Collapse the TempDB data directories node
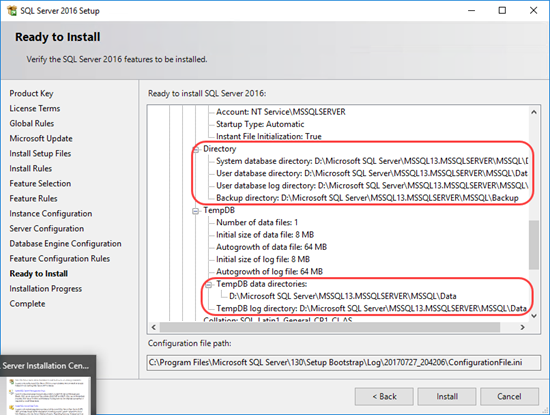The image size is (550, 415). 208,285
